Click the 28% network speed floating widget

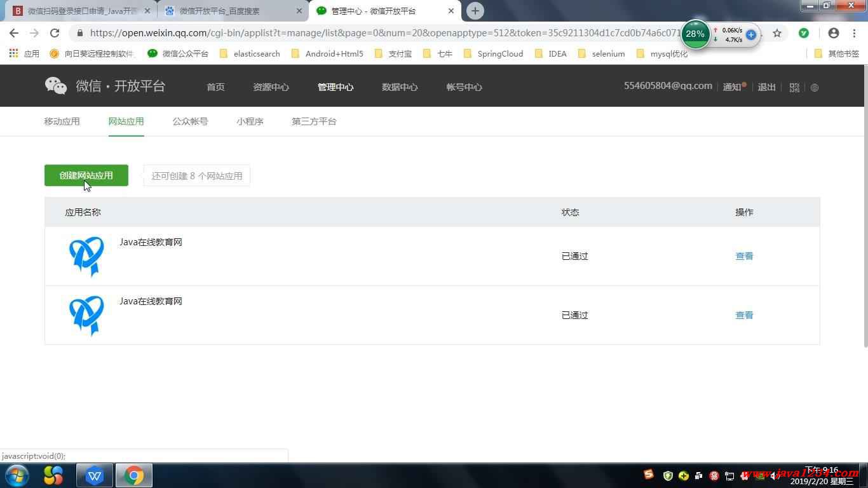coord(695,34)
